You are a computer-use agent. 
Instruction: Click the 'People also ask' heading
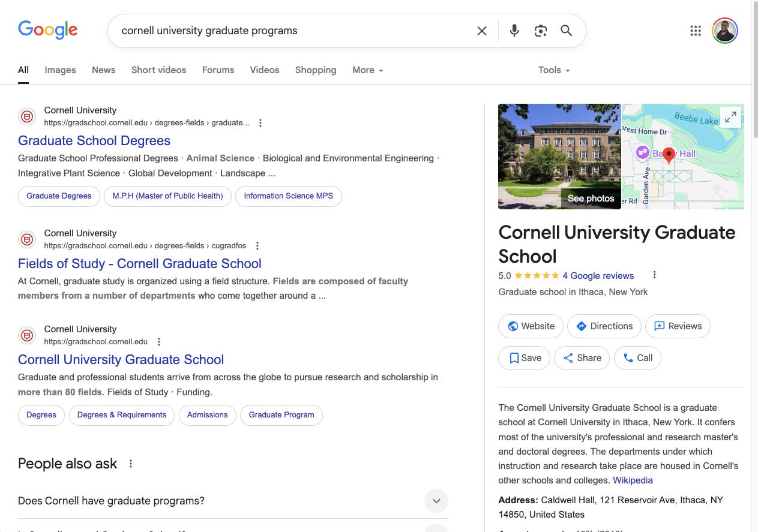click(x=67, y=464)
